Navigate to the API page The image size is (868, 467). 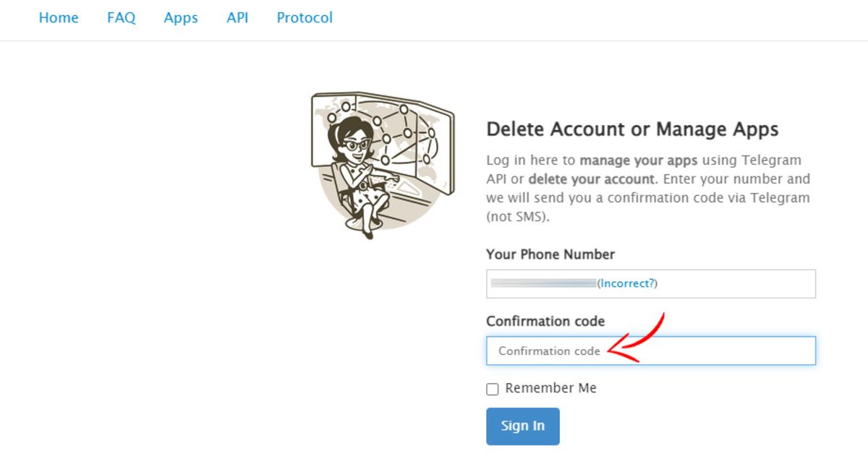[x=237, y=18]
